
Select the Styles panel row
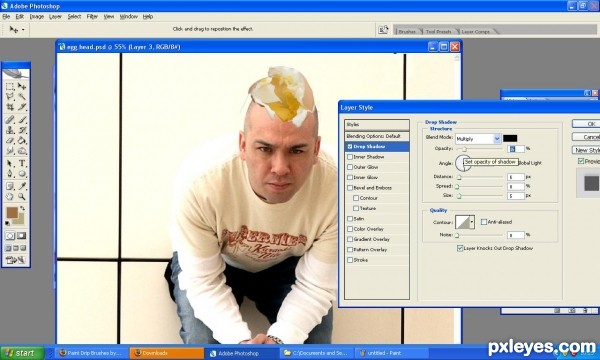click(377, 125)
